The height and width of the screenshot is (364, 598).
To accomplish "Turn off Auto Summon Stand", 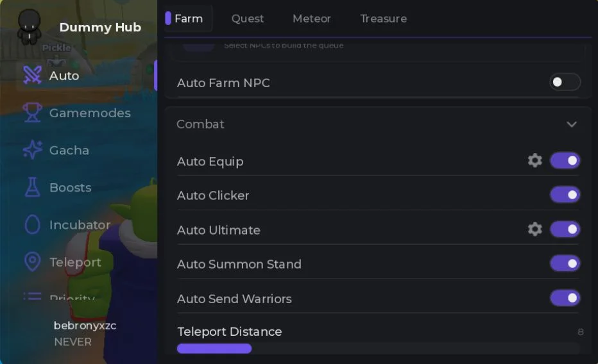I will click(x=565, y=263).
